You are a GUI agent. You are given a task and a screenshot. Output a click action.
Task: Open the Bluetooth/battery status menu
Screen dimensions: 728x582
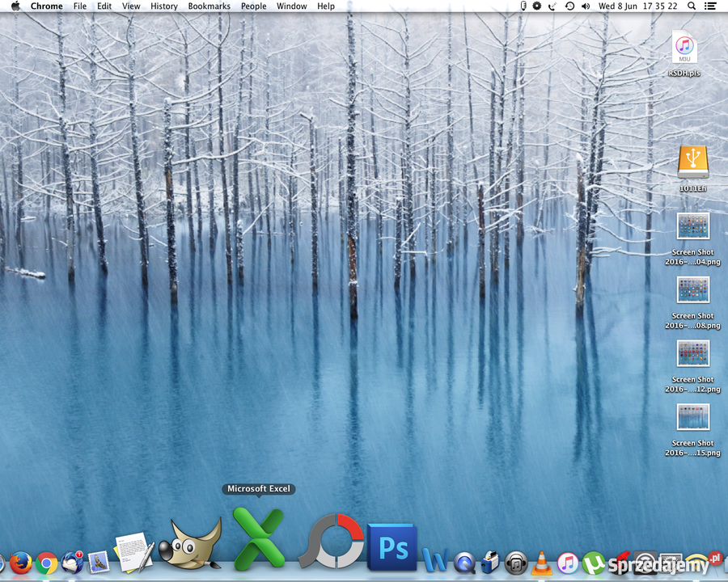tap(523, 6)
